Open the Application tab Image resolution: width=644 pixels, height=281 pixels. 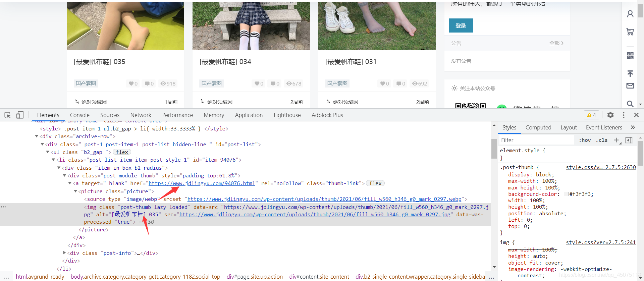[x=249, y=115]
